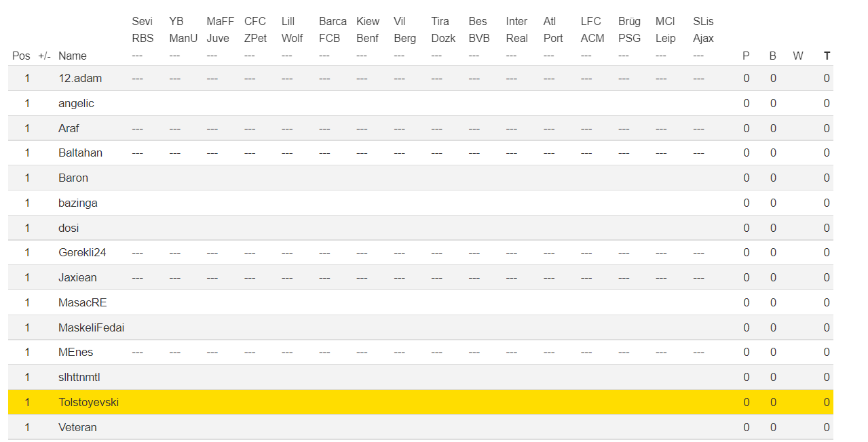Open Gerekli24 in the standings
The image size is (868, 442).
click(82, 253)
